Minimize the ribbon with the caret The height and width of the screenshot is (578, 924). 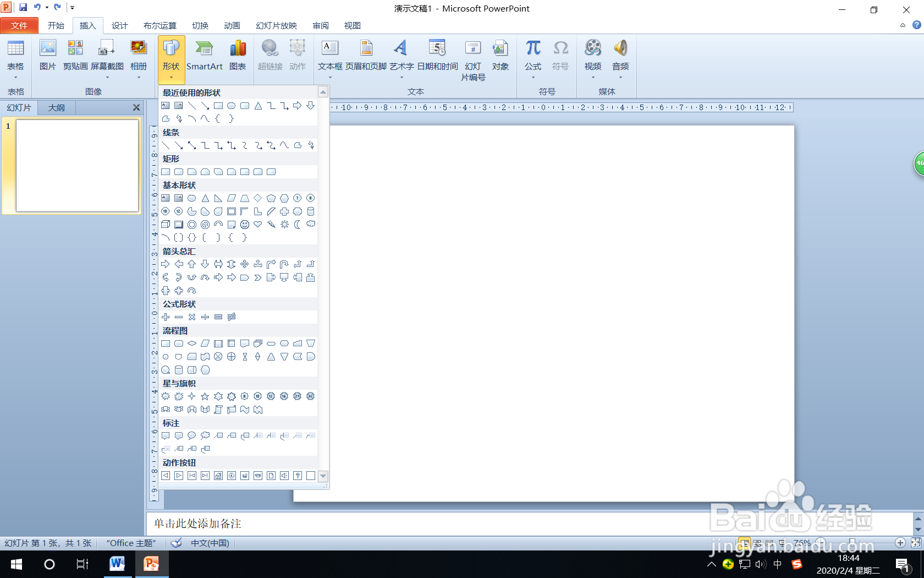pos(903,25)
